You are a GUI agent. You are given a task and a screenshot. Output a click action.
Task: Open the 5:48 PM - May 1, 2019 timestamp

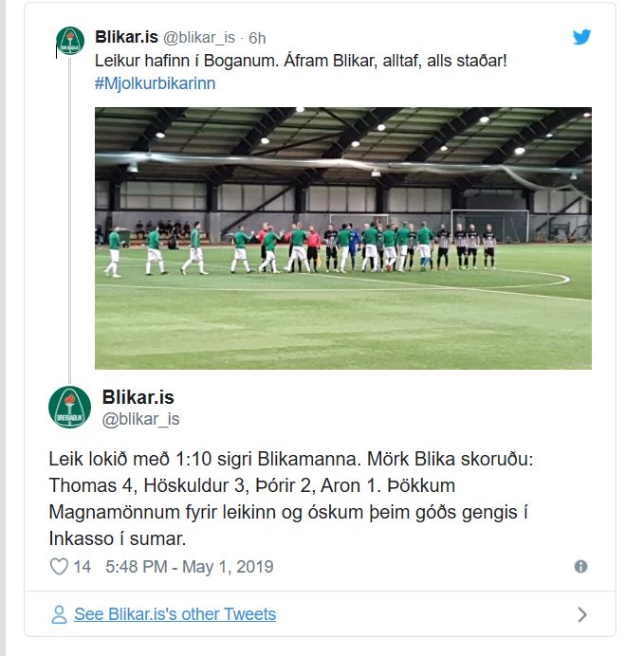(189, 567)
